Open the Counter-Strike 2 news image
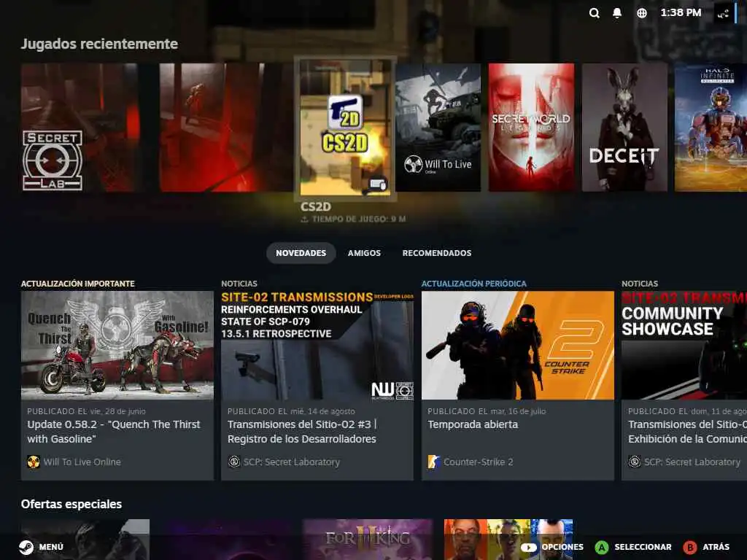Viewport: 747px width, 560px height. [518, 345]
